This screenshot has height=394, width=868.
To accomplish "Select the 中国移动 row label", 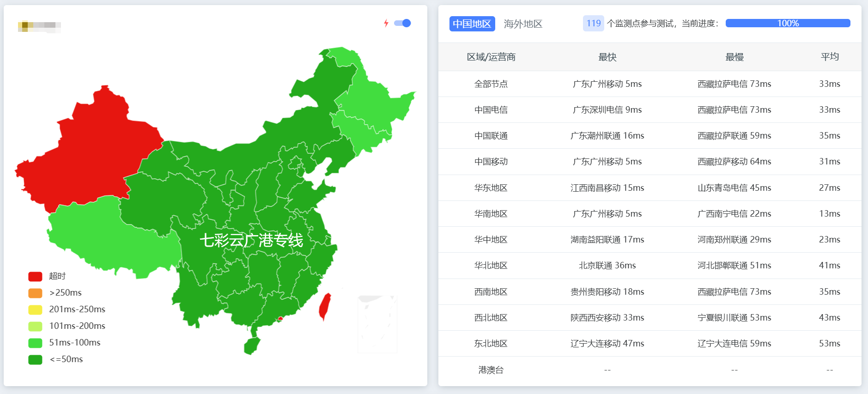I will 491,161.
